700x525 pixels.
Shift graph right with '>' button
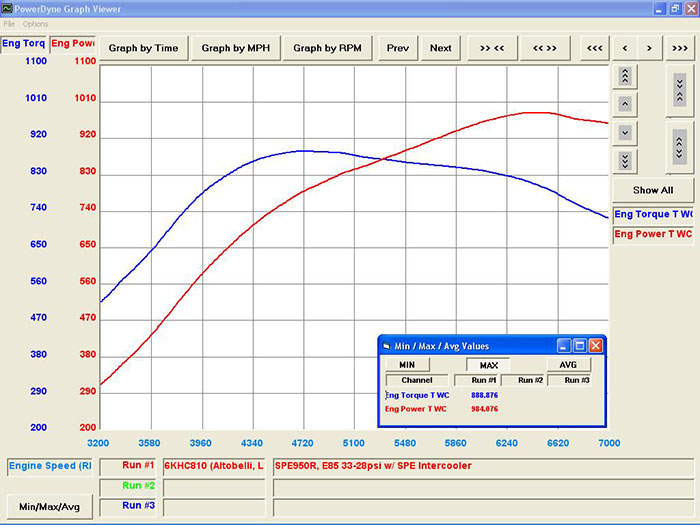[650, 48]
